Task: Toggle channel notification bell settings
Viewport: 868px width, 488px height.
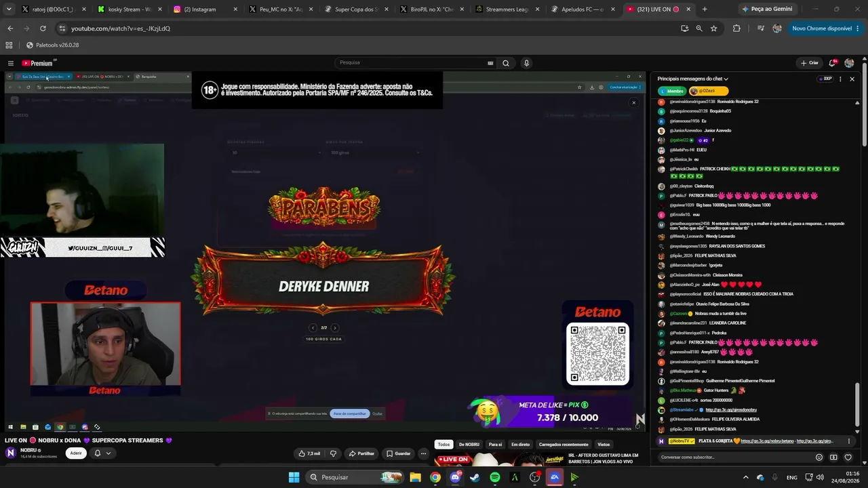Action: click(x=102, y=453)
